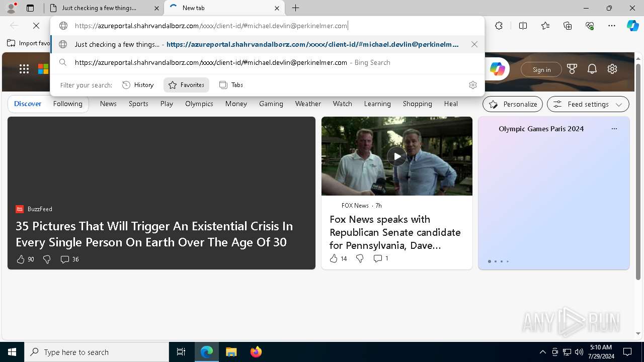Open the notifications bell
The height and width of the screenshot is (362, 644).
pyautogui.click(x=592, y=69)
